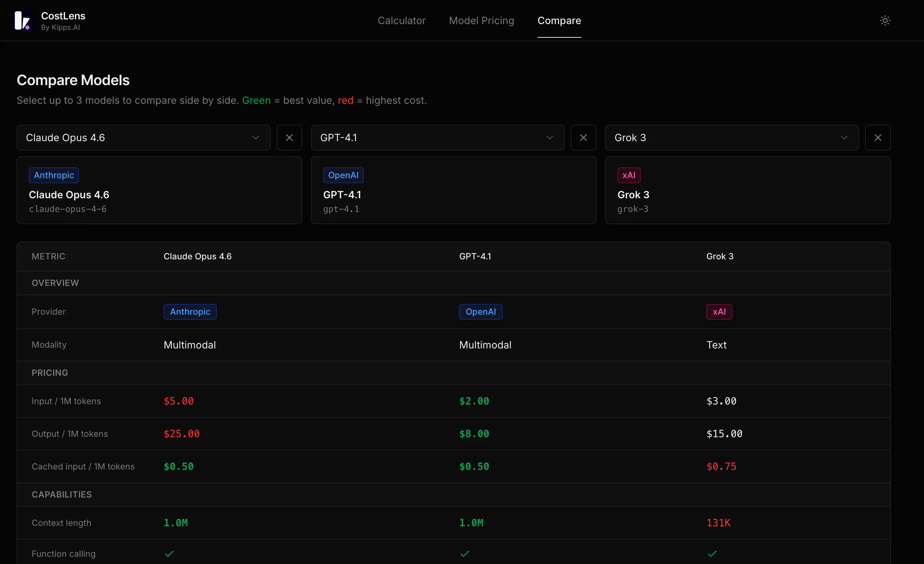
Task: Click the OpenAI badge in the GPT-4.1 card
Action: (343, 175)
